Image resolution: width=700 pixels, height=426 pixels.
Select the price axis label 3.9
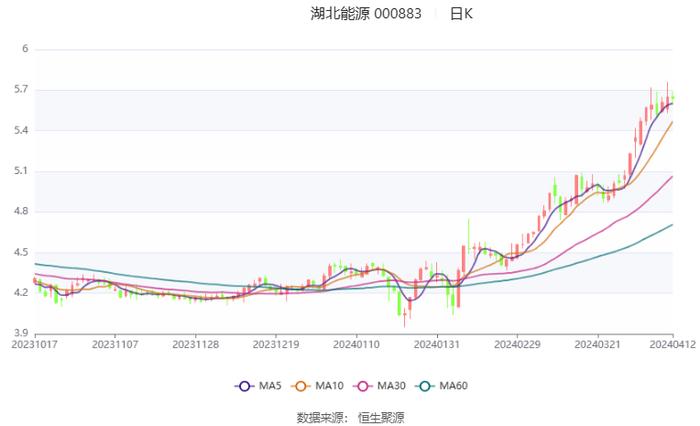point(21,333)
